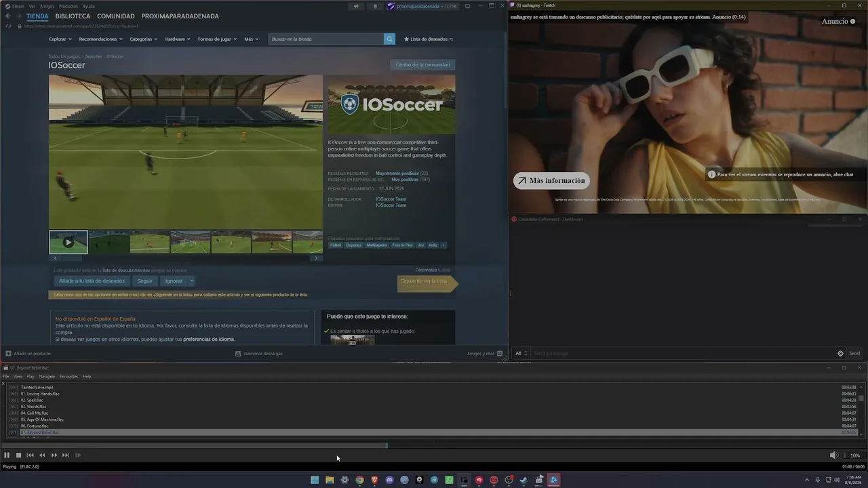The image size is (868, 488).
Task: Expand the Hardware dropdown in Steam store
Action: pos(178,39)
